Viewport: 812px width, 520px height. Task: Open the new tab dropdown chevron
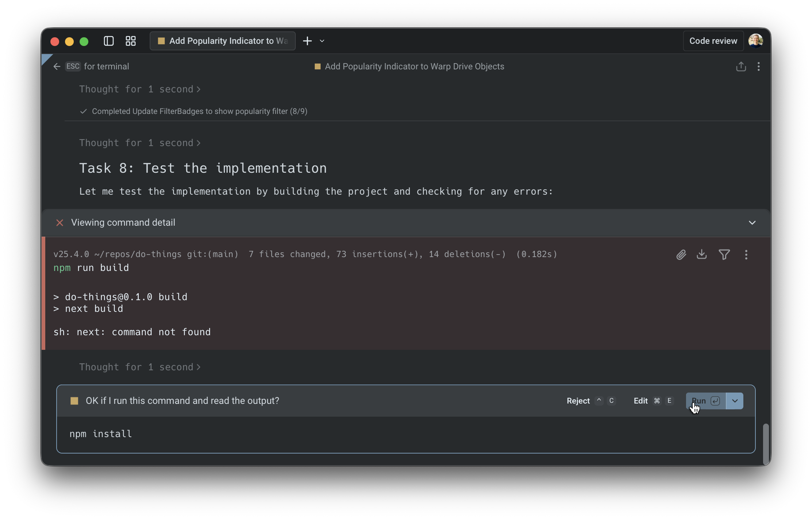[x=322, y=41]
